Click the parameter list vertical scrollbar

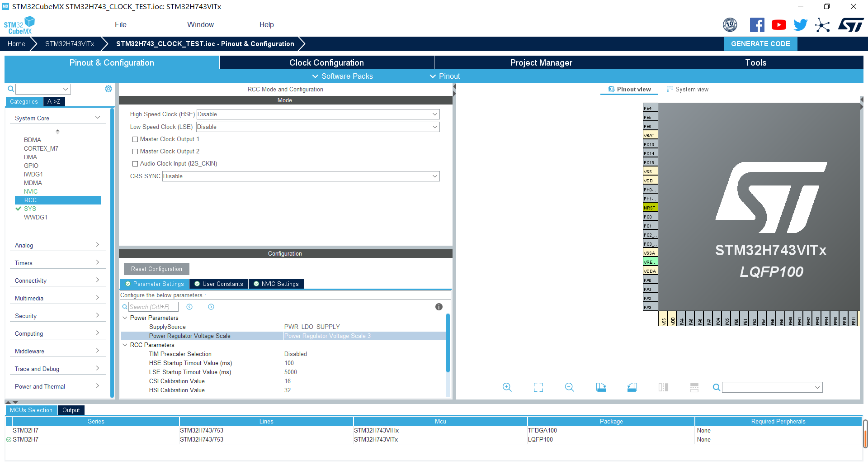tap(448, 342)
